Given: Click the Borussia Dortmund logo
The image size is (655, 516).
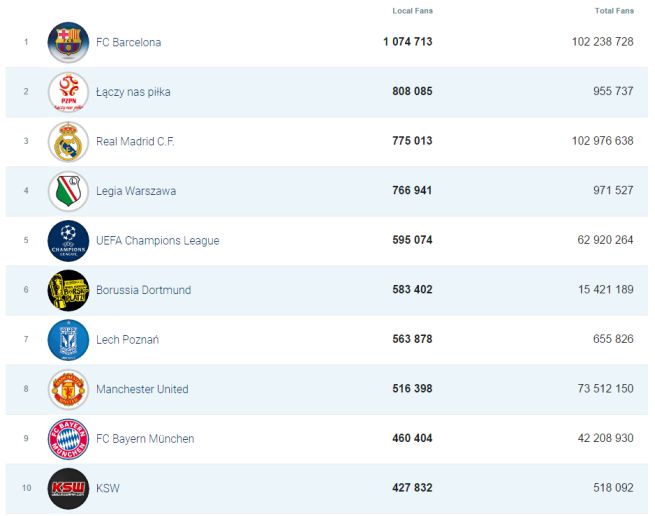Looking at the screenshot, I should coord(68,290).
